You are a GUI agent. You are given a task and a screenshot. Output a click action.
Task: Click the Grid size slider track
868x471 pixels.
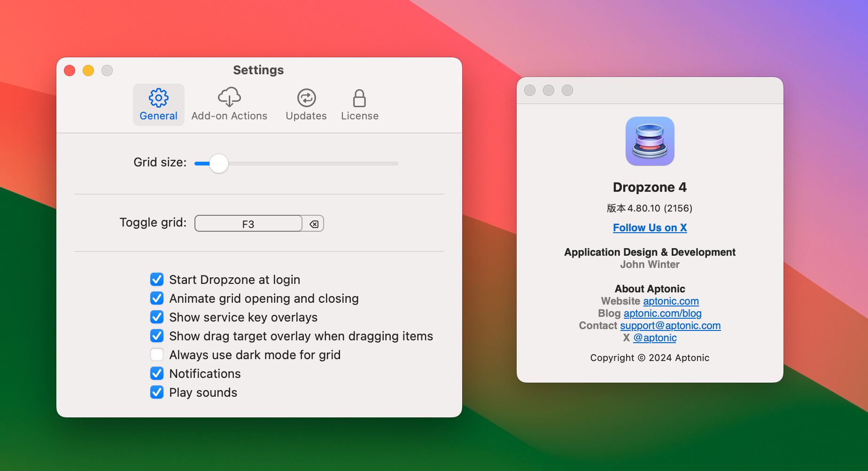pos(296,164)
